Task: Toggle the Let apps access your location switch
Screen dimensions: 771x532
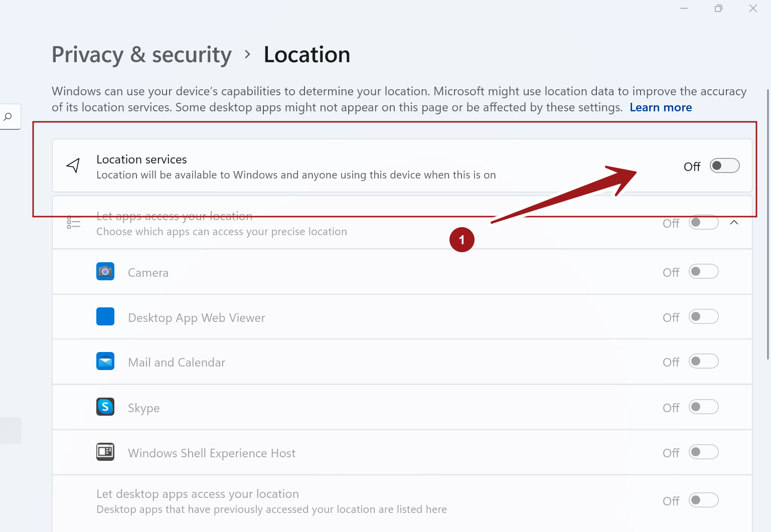Action: tap(703, 222)
